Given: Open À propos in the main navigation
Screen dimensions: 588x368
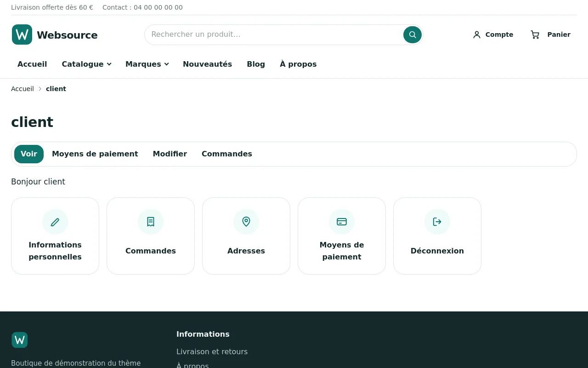Looking at the screenshot, I should click(x=298, y=64).
